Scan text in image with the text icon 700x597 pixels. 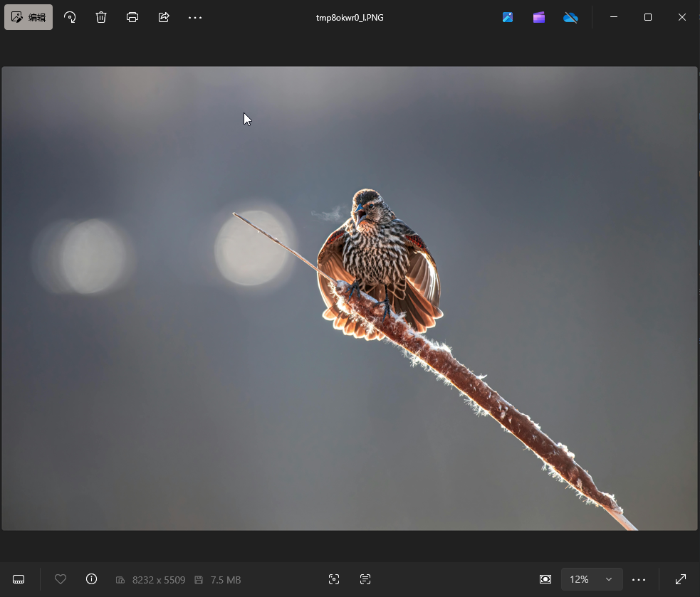[x=365, y=579]
